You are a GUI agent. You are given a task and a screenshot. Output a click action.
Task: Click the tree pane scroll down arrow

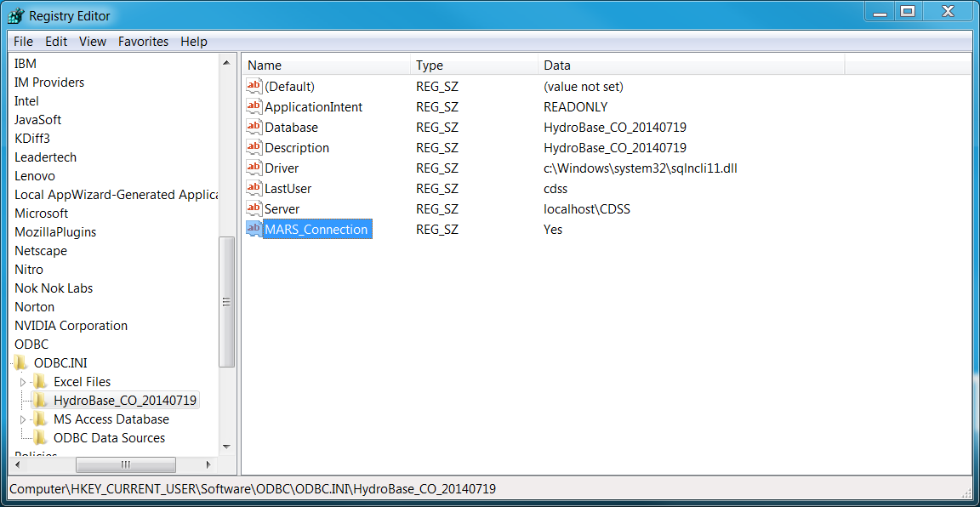coord(226,446)
